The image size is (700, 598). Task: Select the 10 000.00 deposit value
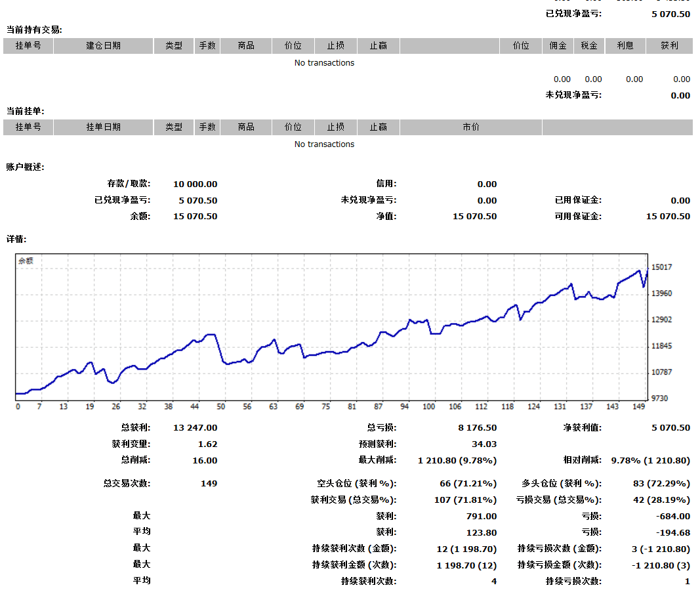click(x=195, y=184)
